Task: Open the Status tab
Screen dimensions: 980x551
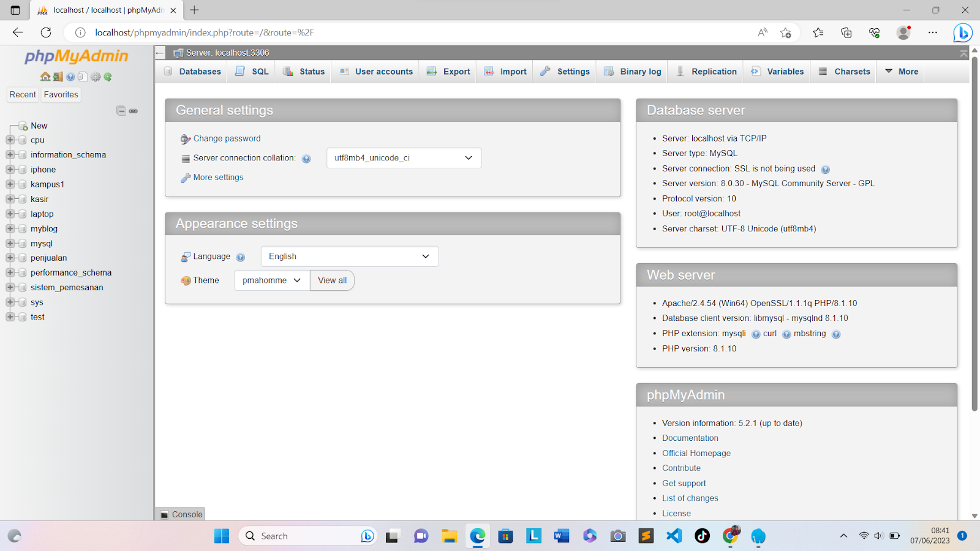Action: pos(304,72)
